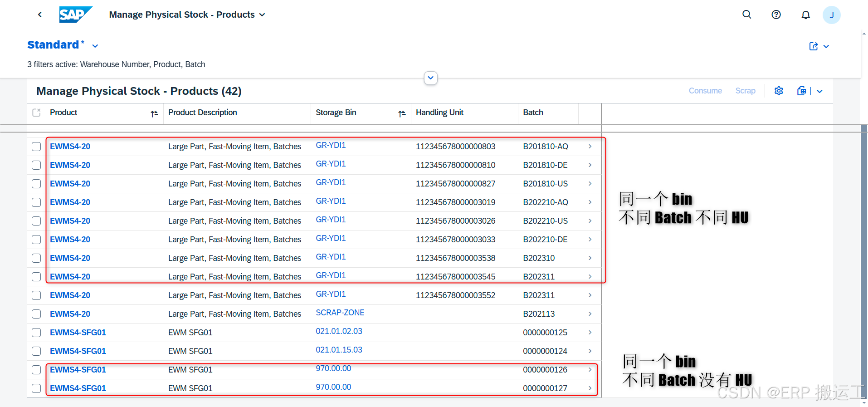The image size is (868, 407).
Task: Select checkbox for SCRAP-ZONE row
Action: point(36,314)
